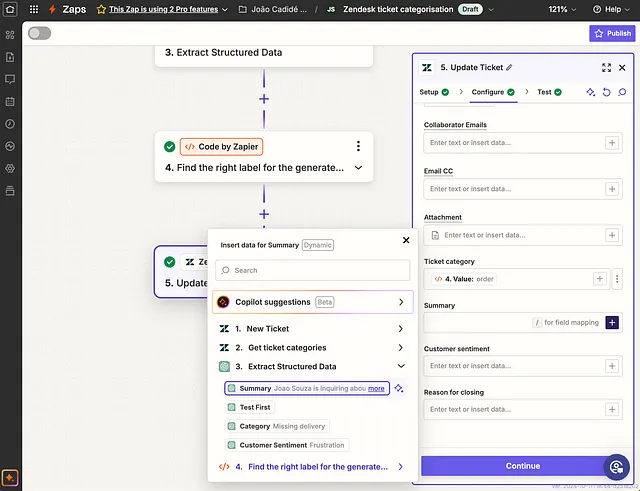Expand step 4 Find the right label chevron
This screenshot has height=491, width=640.
coord(358,168)
